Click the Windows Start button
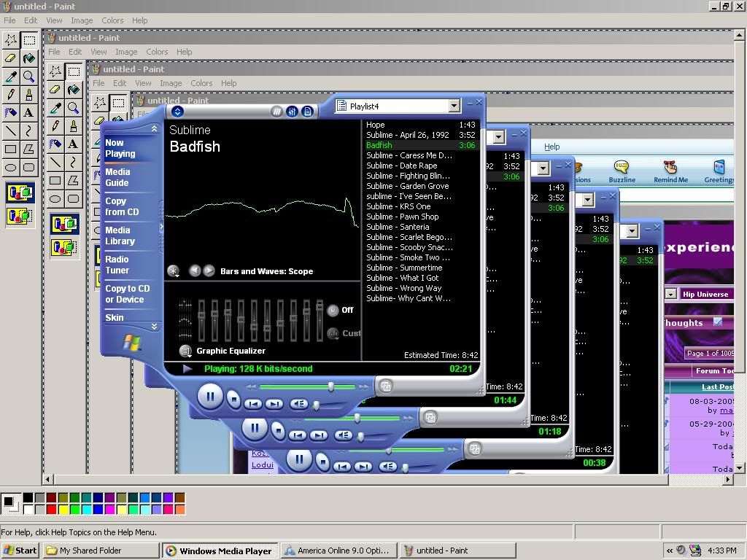This screenshot has width=747, height=560. pyautogui.click(x=20, y=551)
